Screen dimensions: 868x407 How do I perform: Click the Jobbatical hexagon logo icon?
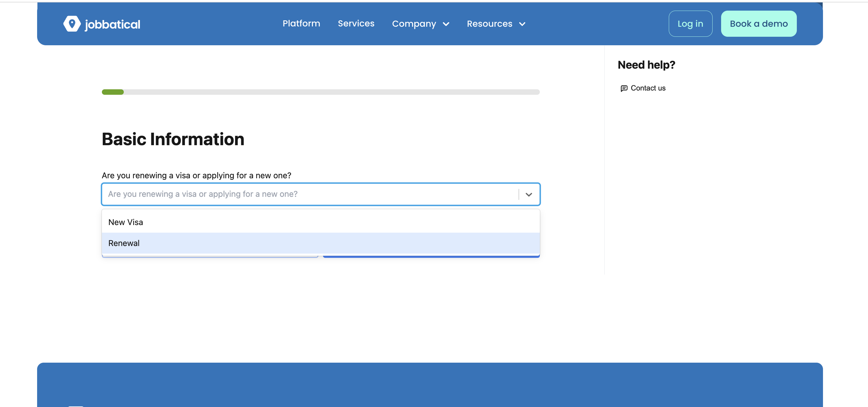tap(72, 24)
